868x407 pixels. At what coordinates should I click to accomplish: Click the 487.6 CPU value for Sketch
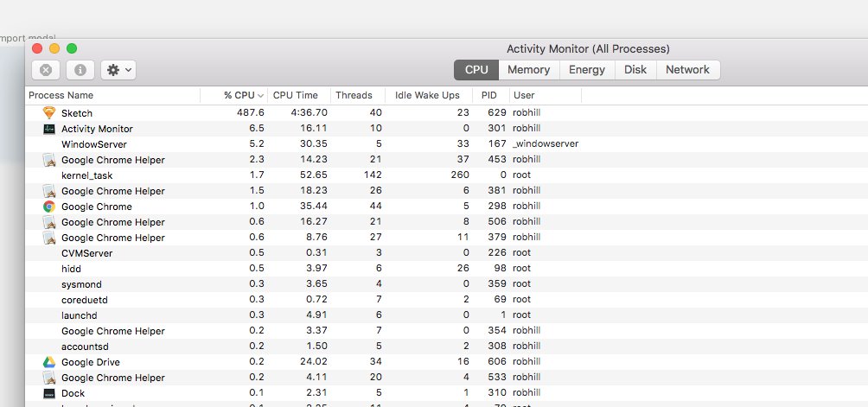(250, 113)
